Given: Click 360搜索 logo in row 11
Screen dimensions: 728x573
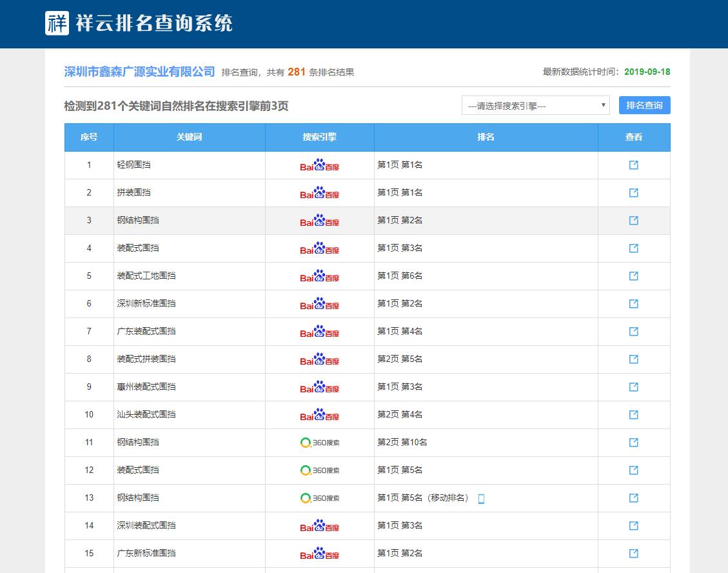Looking at the screenshot, I should pos(319,443).
